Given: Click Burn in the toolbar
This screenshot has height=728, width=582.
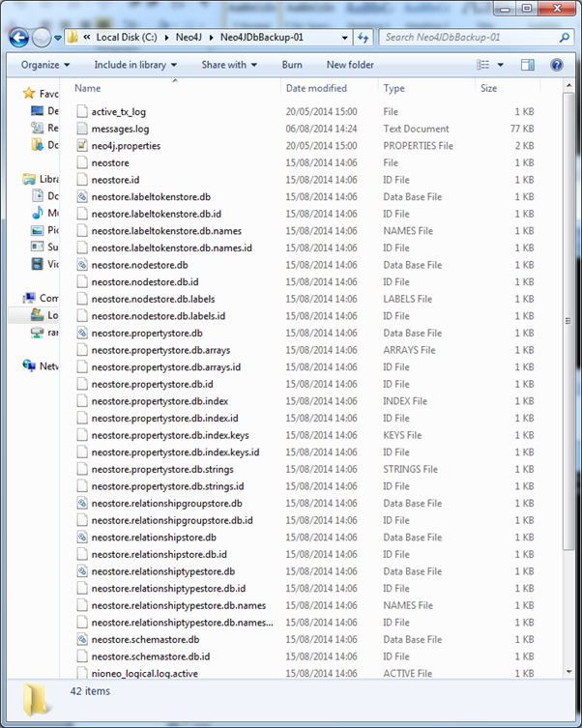Looking at the screenshot, I should 292,65.
